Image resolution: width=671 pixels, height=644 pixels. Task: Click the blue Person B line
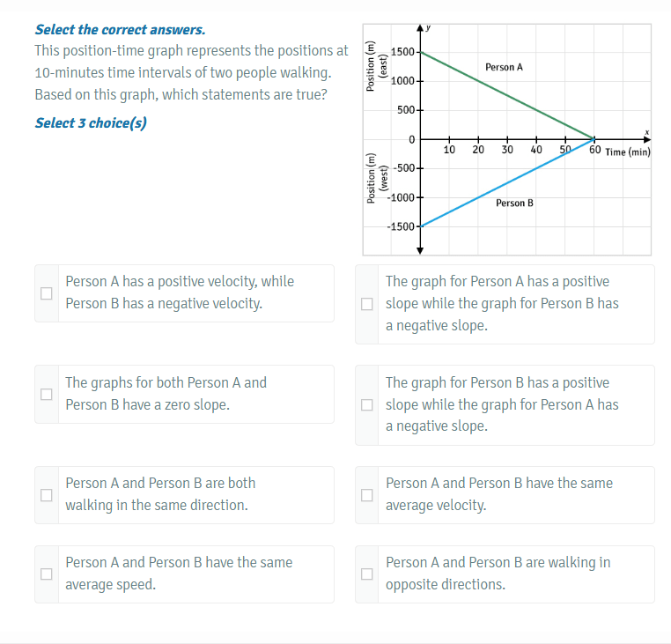pos(507,182)
